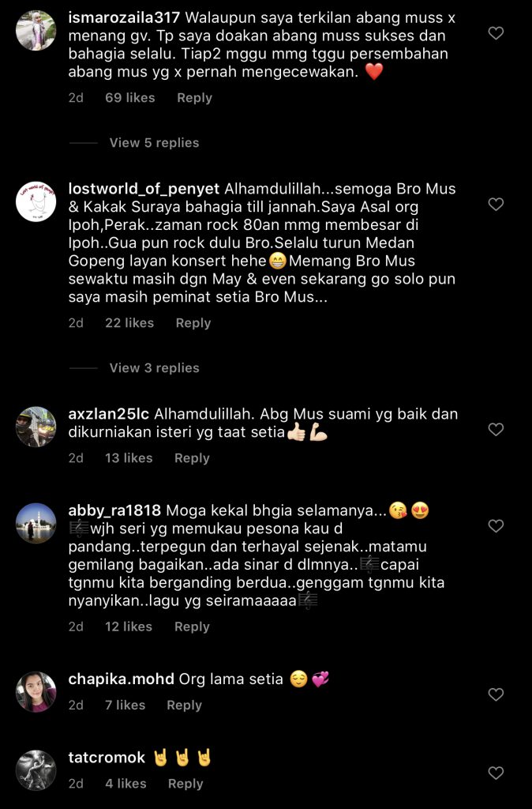View axzlan25lc's profile photo
The width and height of the screenshot is (532, 809).
pos(36,427)
